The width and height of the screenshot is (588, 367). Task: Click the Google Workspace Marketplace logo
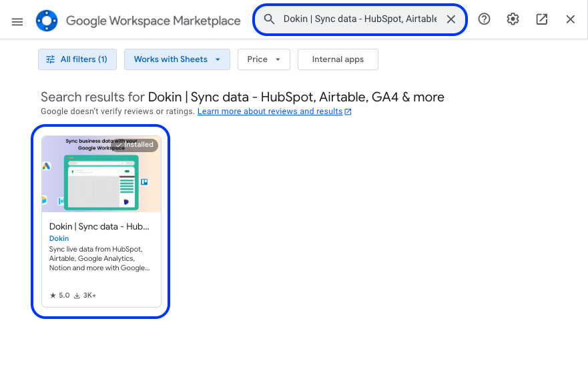coord(47,21)
